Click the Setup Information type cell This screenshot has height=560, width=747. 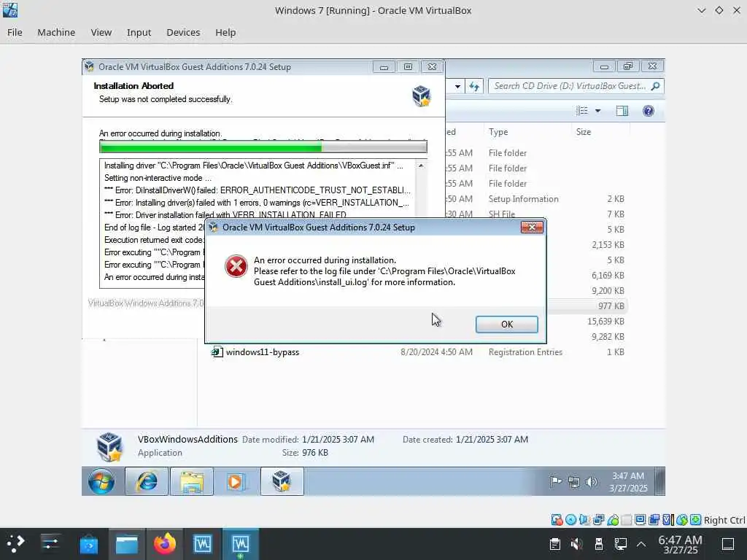point(523,199)
